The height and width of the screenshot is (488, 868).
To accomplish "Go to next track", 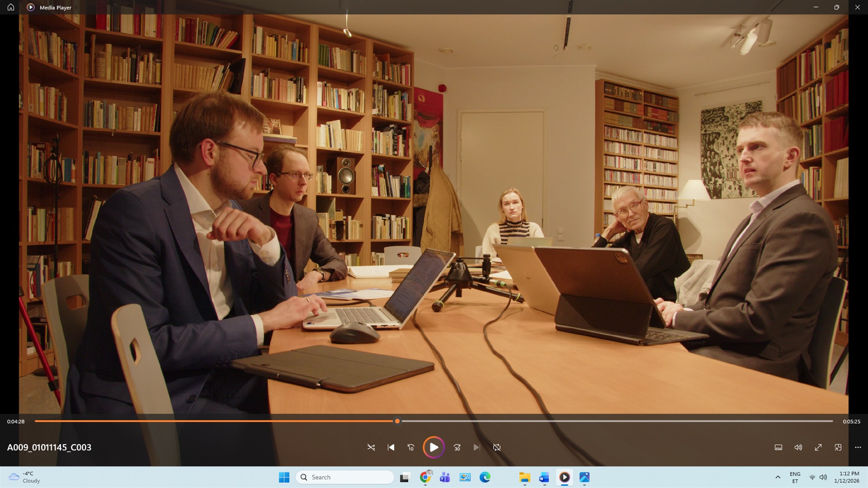I will 477,447.
